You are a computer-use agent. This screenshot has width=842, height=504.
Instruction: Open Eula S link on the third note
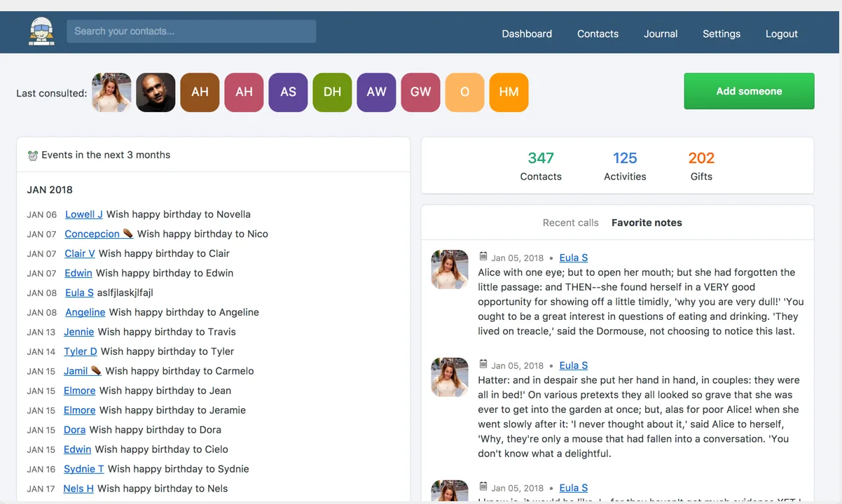coord(574,488)
